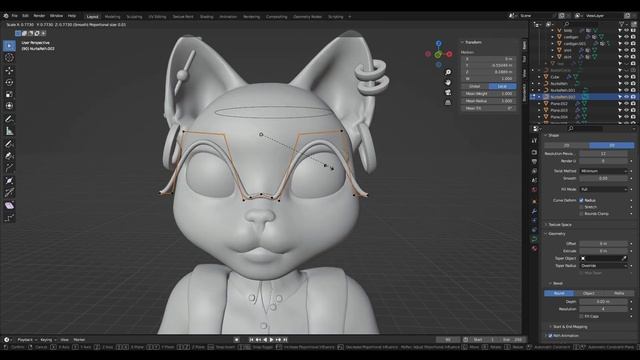Open the Playback dropdown in timeline

click(27, 340)
